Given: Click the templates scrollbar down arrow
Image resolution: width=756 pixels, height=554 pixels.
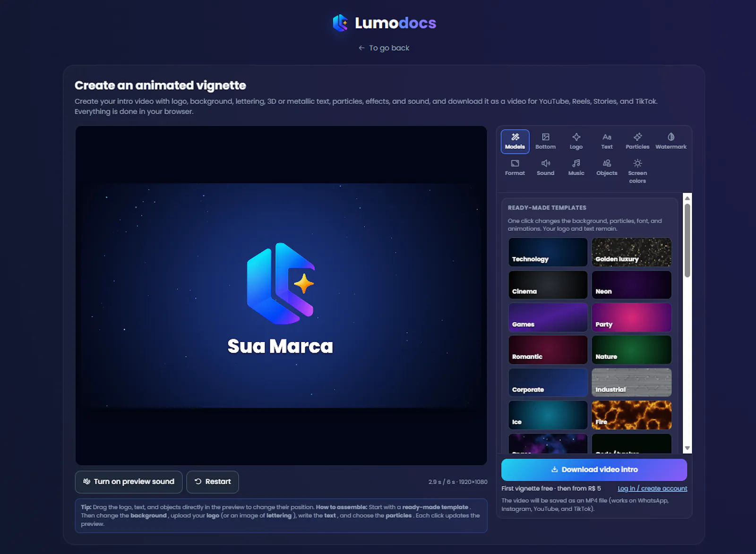Looking at the screenshot, I should coord(687,448).
